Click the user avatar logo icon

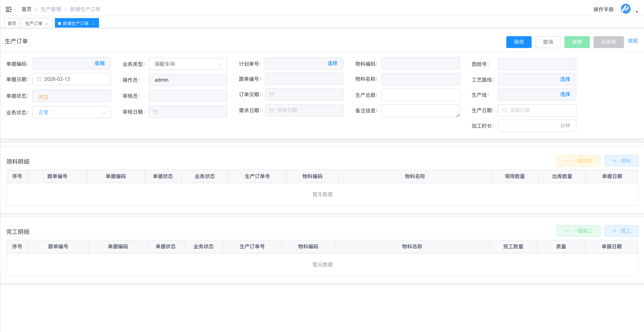(x=625, y=9)
